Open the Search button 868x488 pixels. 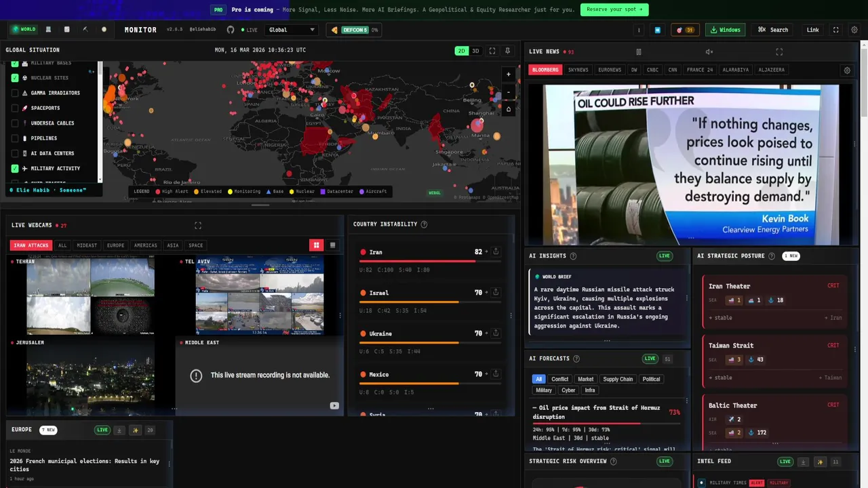click(772, 30)
